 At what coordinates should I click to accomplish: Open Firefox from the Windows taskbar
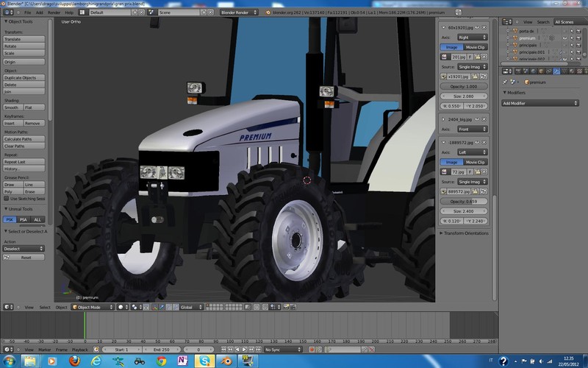tap(75, 361)
